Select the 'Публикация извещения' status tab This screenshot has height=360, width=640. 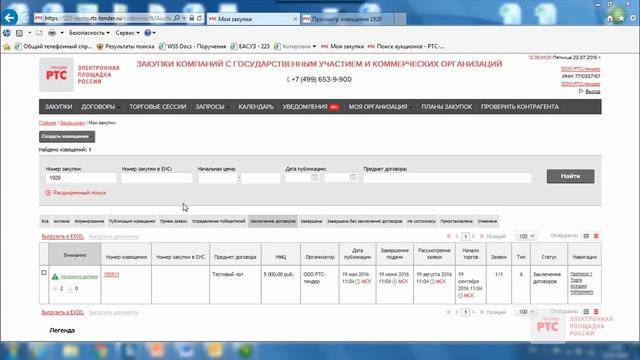click(x=132, y=221)
